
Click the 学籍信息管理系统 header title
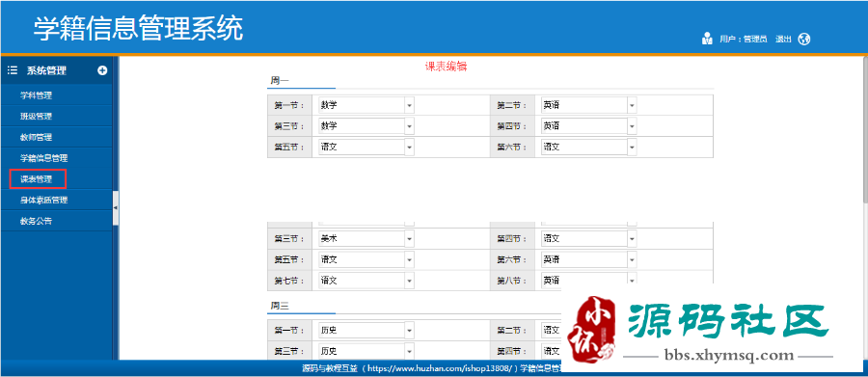point(138,29)
